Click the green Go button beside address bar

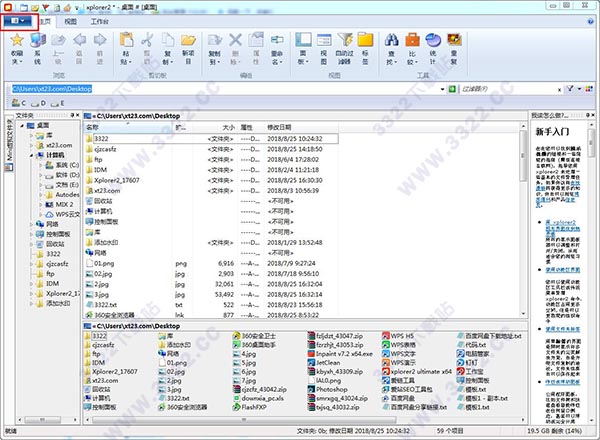(x=452, y=89)
